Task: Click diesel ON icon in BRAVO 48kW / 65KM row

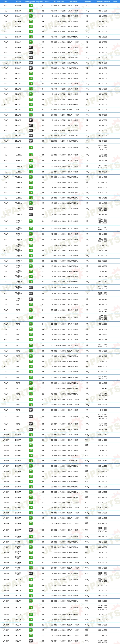Action: click(x=31, y=120)
